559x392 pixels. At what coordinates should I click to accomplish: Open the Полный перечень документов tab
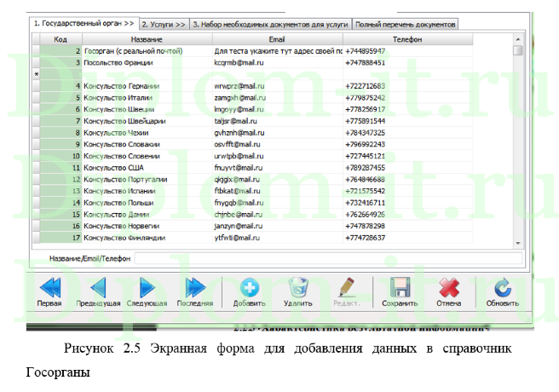[x=405, y=24]
